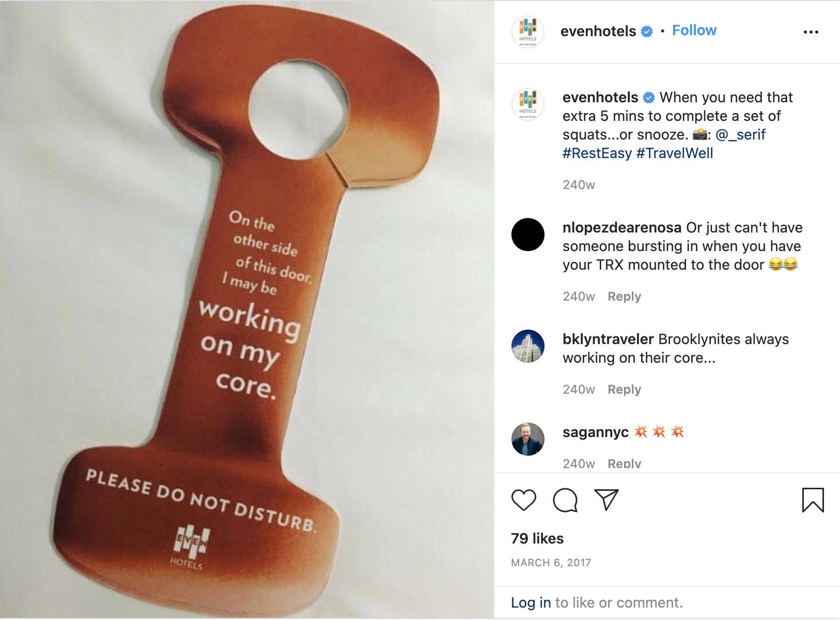Open the three-dot more options menu
Screen dimensions: 840x620
click(811, 32)
